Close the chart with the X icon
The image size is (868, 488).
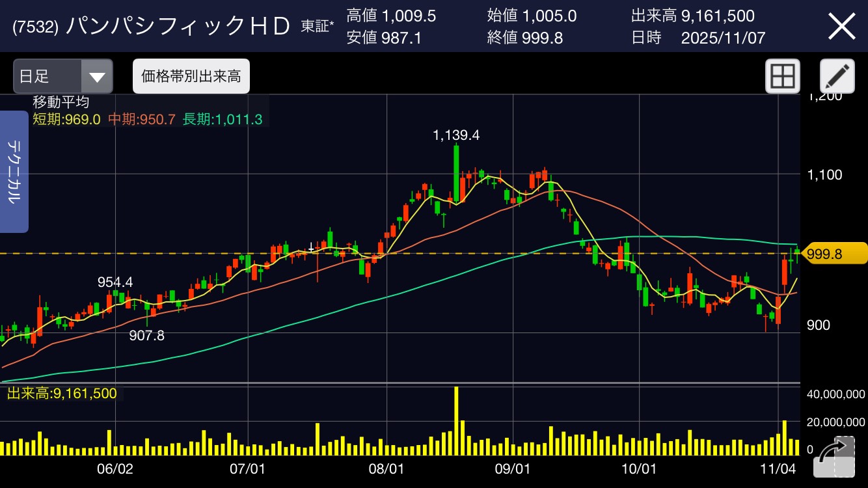[x=841, y=27]
